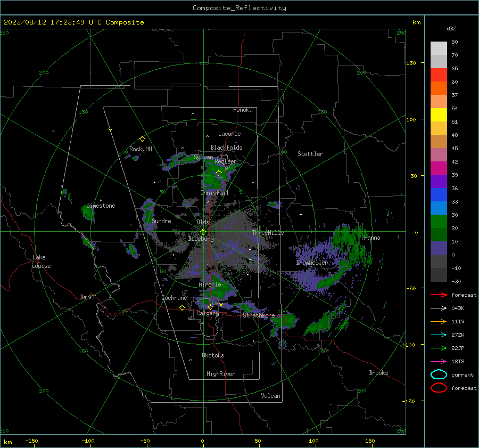The width and height of the screenshot is (479, 448).
Task: Click the 65 dBZ red color swatch
Action: click(439, 75)
